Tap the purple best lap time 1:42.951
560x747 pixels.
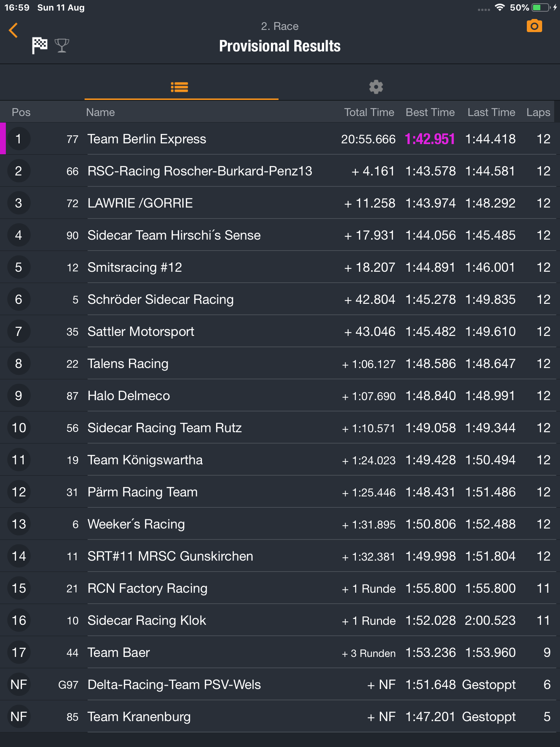430,139
